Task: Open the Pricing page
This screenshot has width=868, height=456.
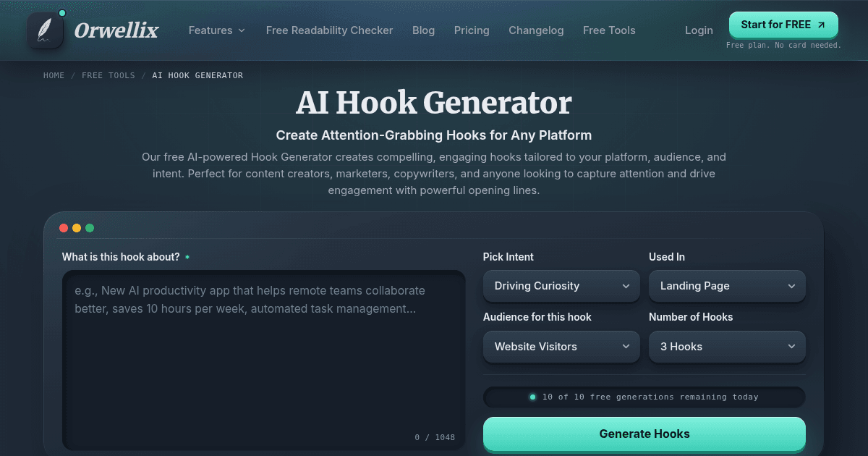Action: click(x=472, y=30)
